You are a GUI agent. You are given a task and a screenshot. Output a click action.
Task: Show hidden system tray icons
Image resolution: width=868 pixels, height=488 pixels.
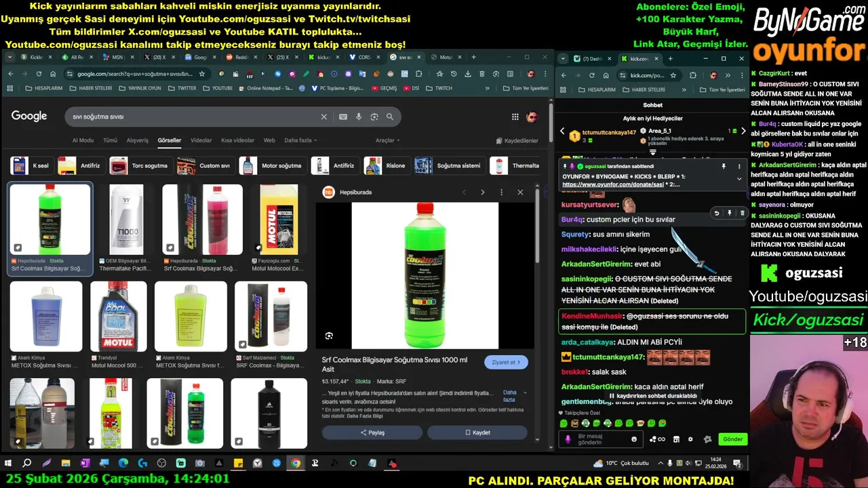[x=660, y=464]
